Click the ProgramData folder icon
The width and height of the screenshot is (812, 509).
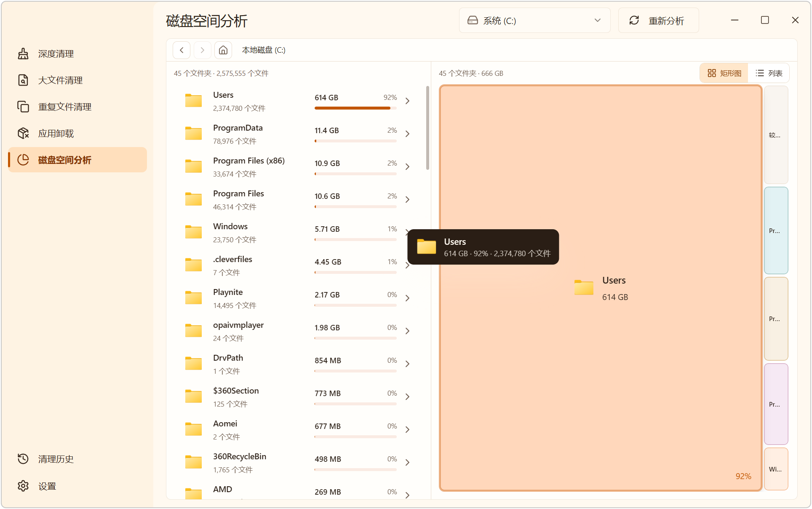point(194,134)
